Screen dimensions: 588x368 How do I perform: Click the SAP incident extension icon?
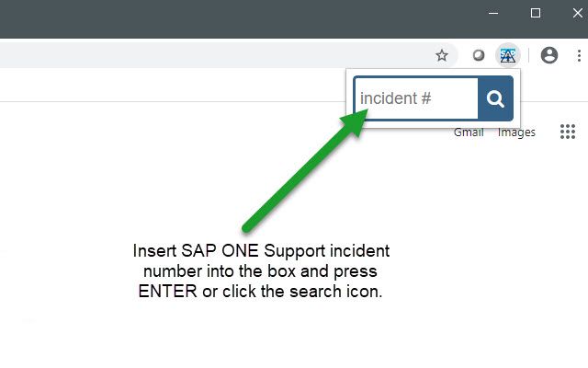tap(508, 55)
